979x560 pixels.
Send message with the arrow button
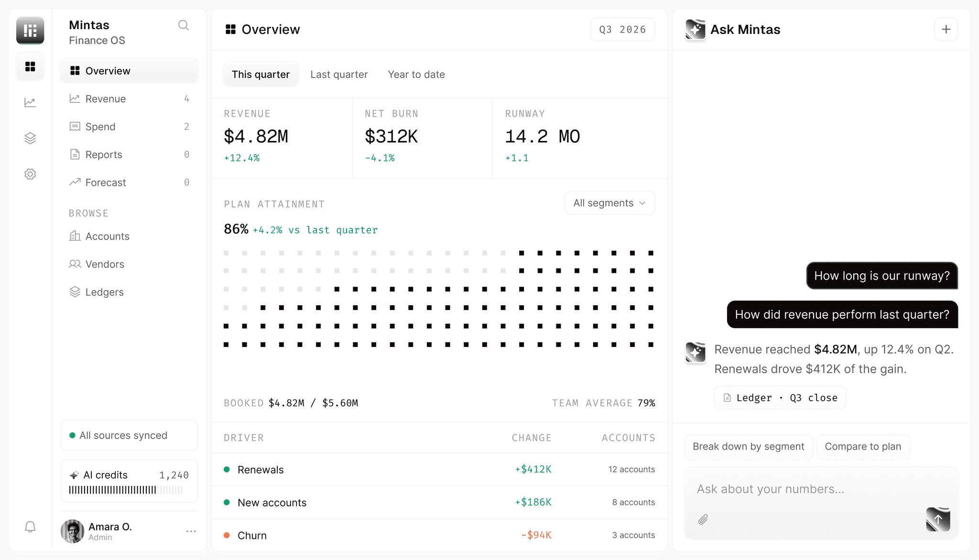[938, 519]
